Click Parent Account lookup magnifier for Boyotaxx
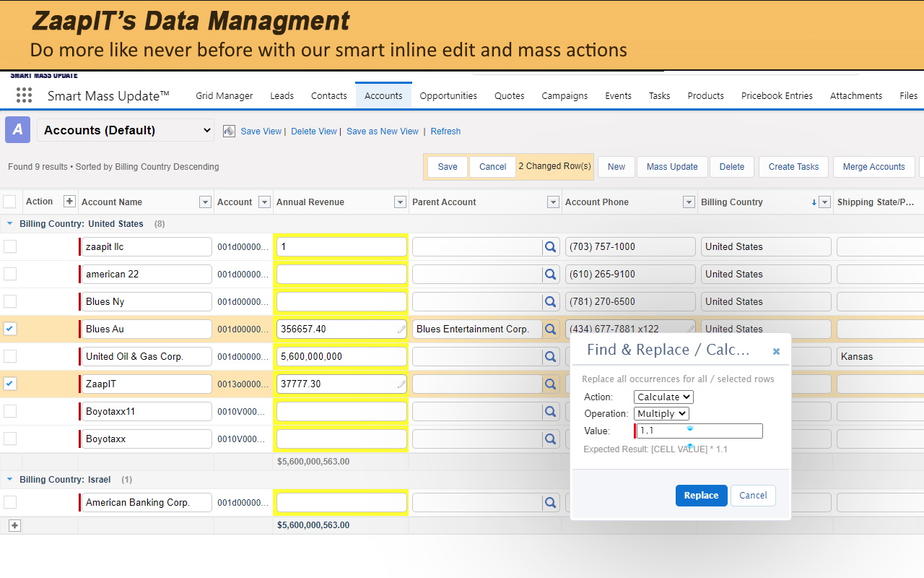 (551, 439)
